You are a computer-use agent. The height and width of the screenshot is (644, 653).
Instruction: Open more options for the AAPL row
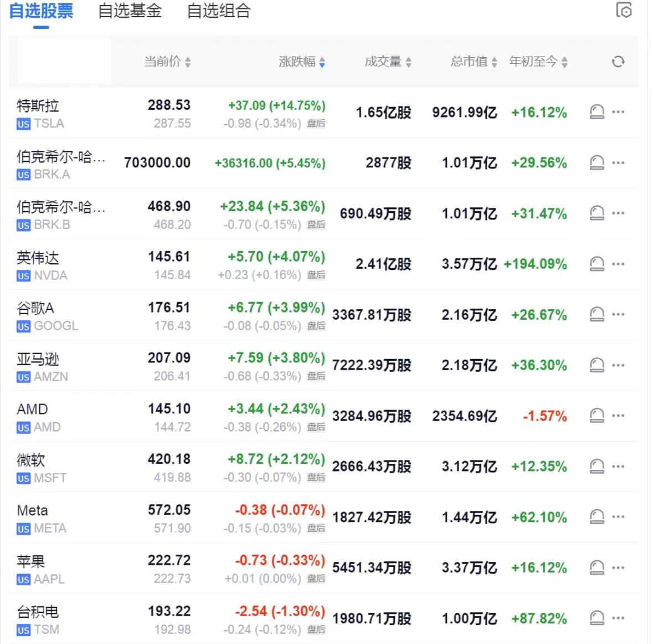pyautogui.click(x=618, y=568)
